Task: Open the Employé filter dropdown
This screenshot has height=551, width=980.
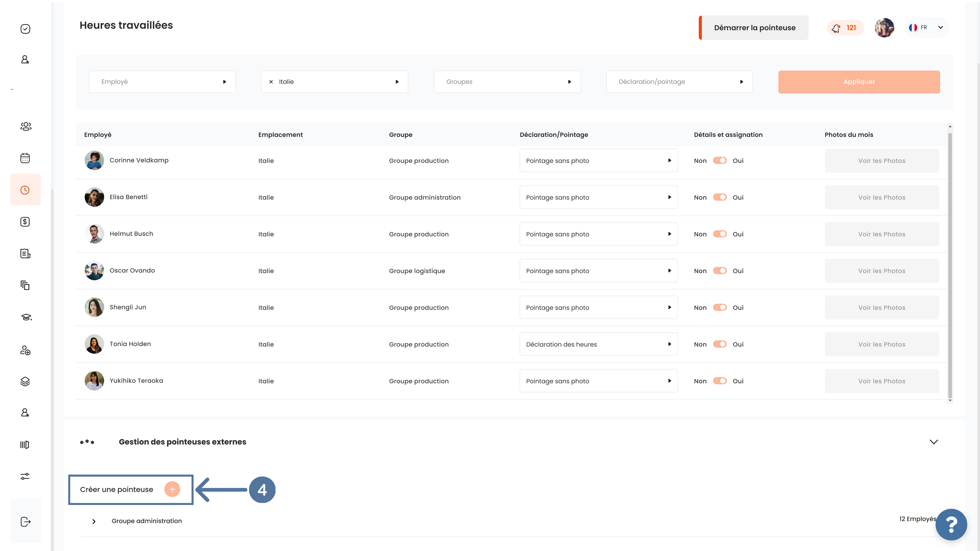Action: (x=162, y=82)
